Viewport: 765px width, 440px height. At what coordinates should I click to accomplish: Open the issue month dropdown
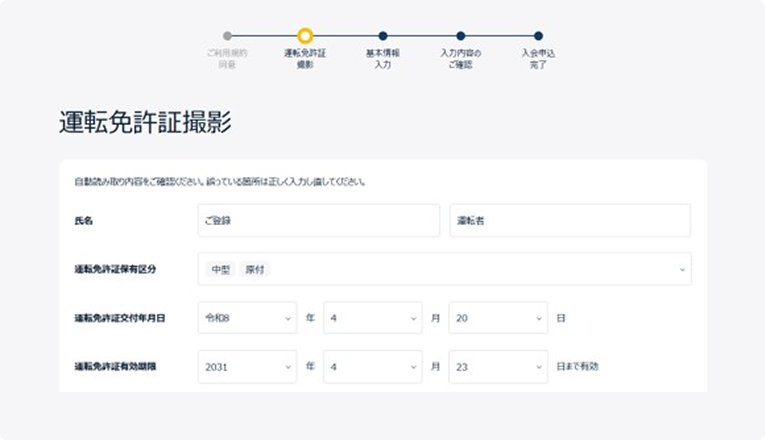pyautogui.click(x=373, y=318)
